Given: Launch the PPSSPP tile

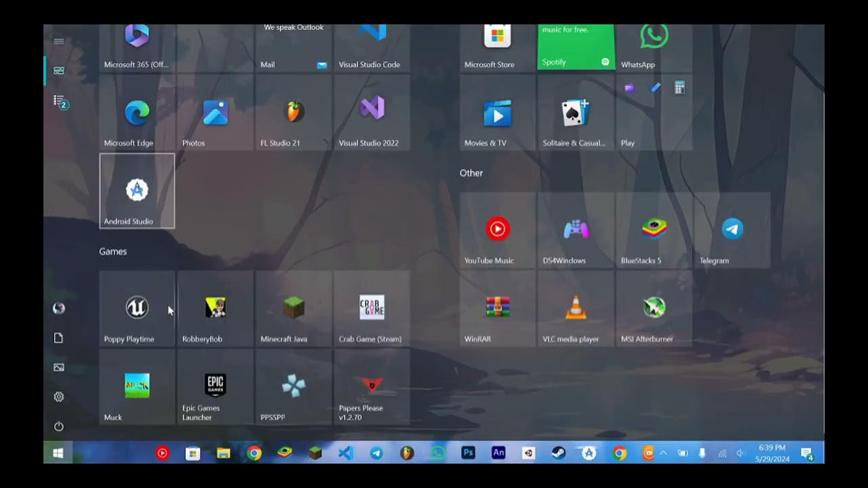Looking at the screenshot, I should point(294,387).
